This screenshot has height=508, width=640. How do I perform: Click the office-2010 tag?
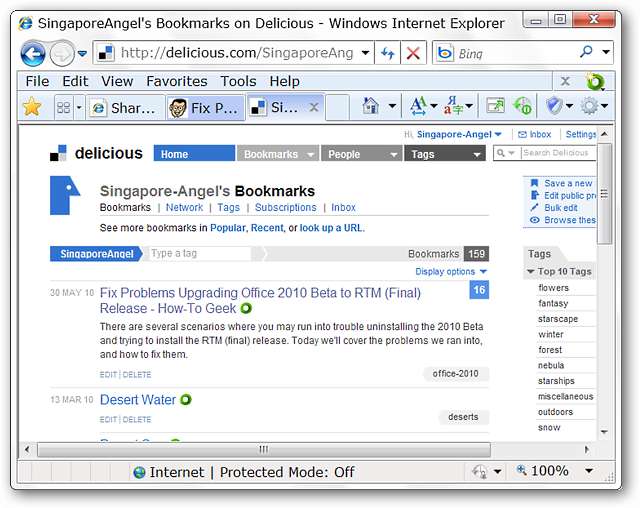coord(455,374)
